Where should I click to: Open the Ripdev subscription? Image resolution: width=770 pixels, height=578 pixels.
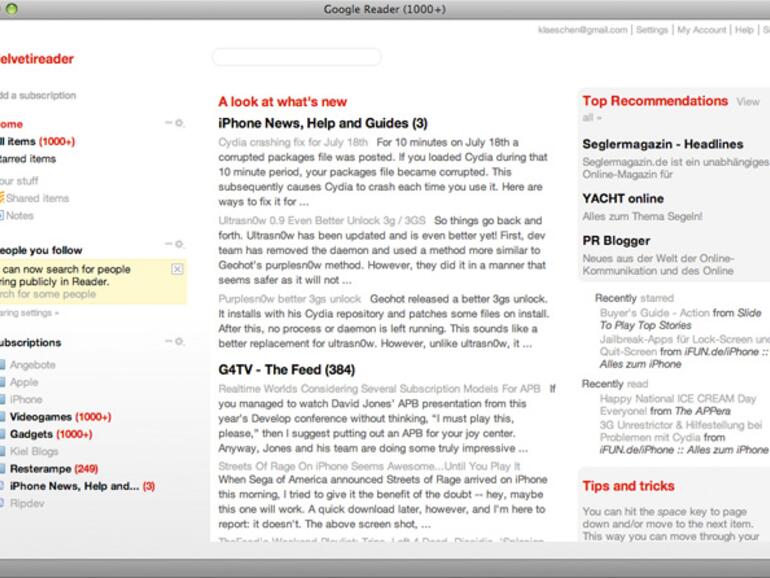pyautogui.click(x=27, y=503)
